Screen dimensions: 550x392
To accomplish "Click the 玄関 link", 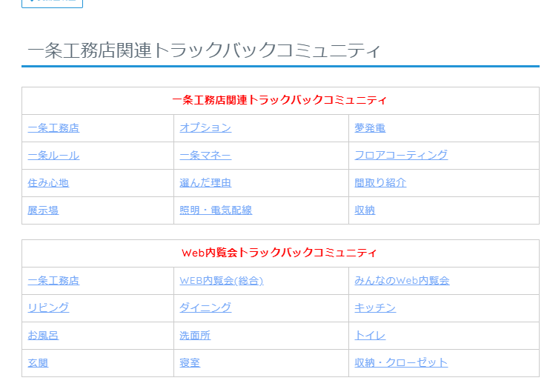I will coord(38,363).
